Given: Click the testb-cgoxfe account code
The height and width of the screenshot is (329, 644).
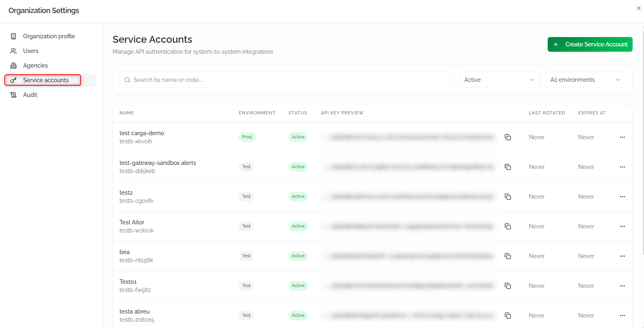Looking at the screenshot, I should pos(136,201).
